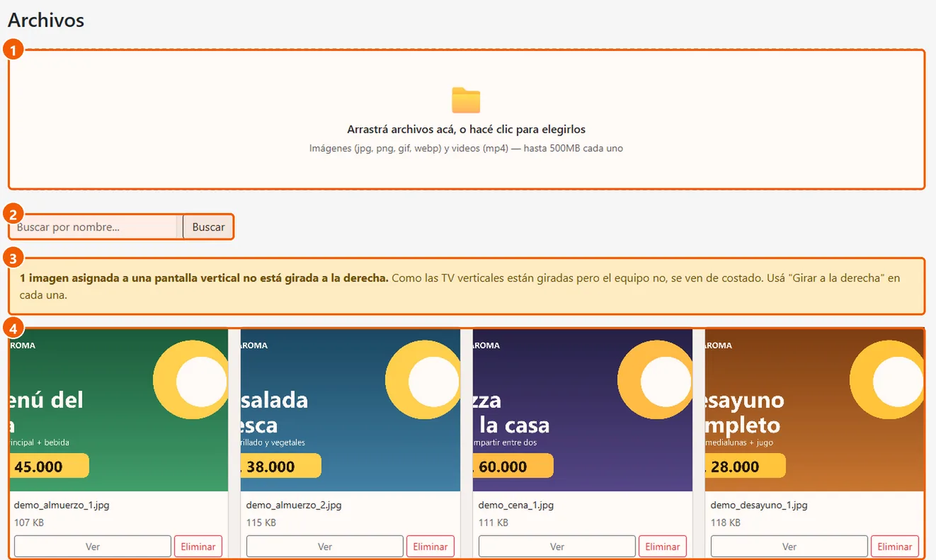Open the demo_almuerzo_1.jpg thumbnail
Viewport: 936px width, 560px height.
coord(118,410)
